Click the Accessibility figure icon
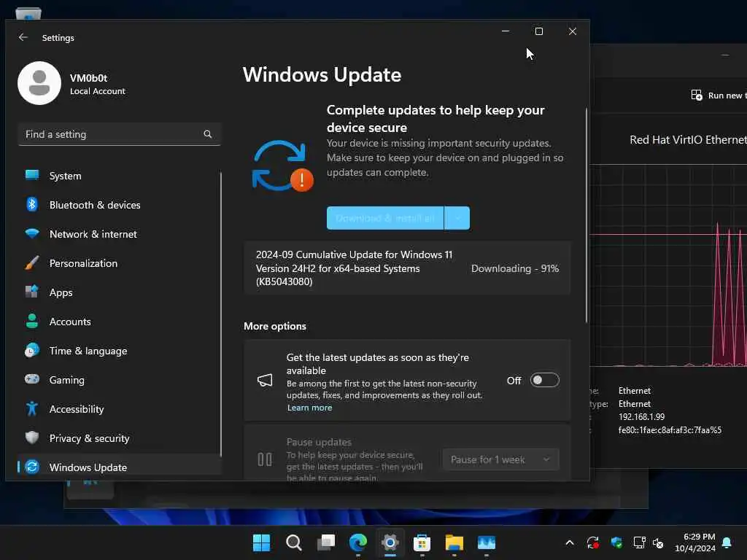This screenshot has height=560, width=747. coord(32,408)
